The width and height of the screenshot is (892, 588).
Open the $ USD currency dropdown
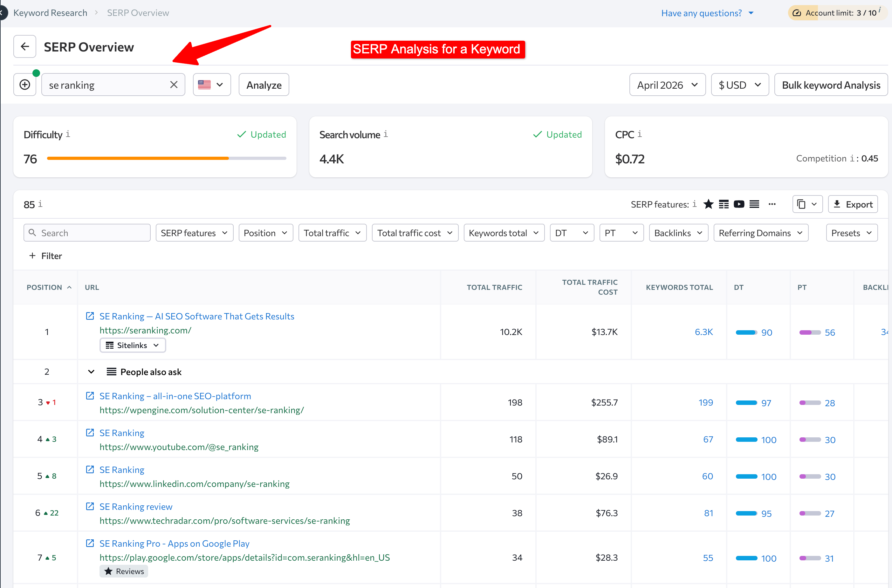739,85
